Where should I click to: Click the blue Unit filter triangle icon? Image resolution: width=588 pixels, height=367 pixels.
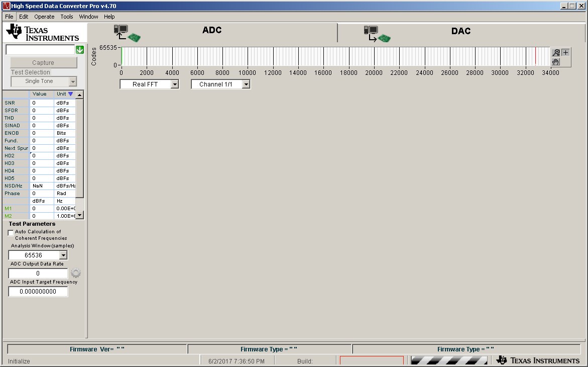(x=70, y=94)
